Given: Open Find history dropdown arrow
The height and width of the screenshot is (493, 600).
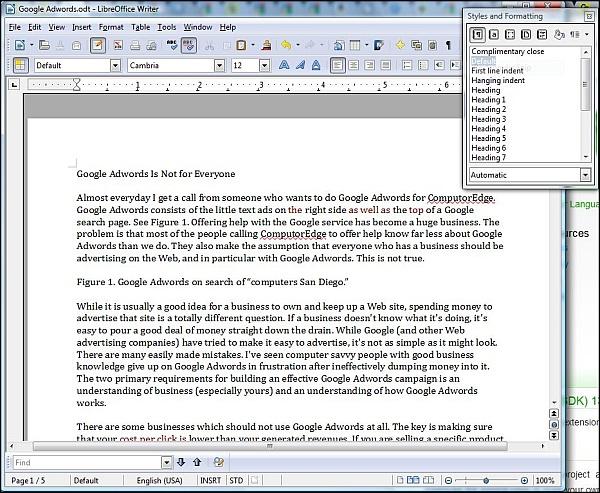Looking at the screenshot, I should tap(166, 462).
